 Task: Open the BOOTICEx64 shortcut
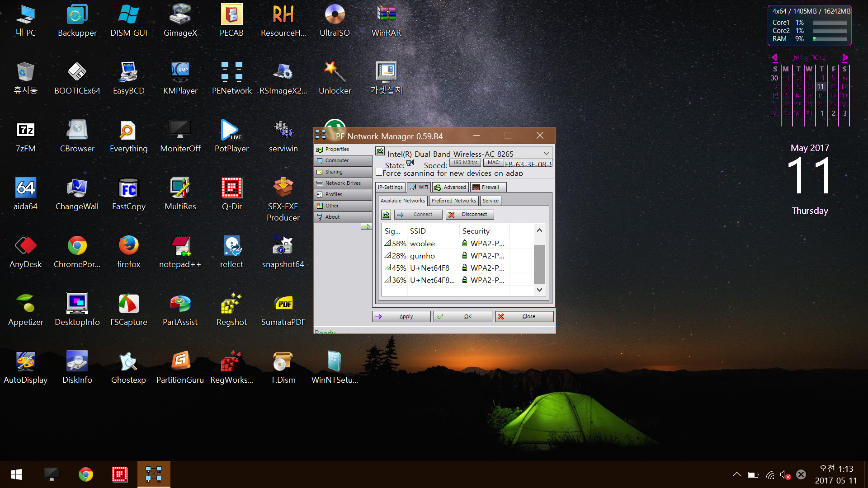(77, 79)
